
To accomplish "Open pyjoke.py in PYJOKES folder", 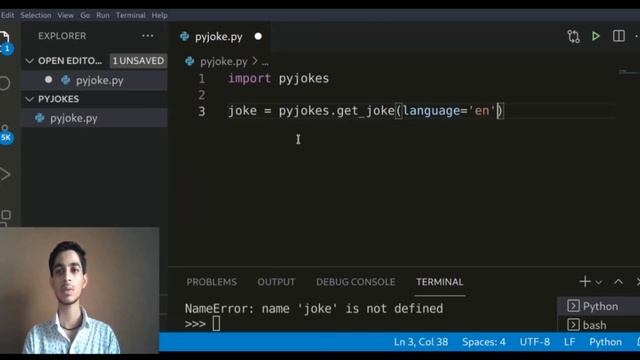I will [73, 118].
